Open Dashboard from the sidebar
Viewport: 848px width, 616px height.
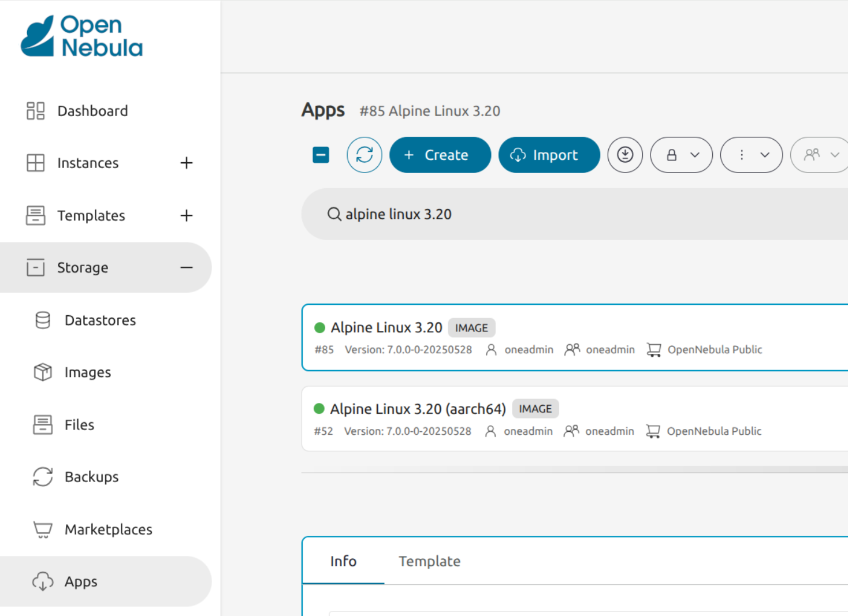pyautogui.click(x=92, y=111)
